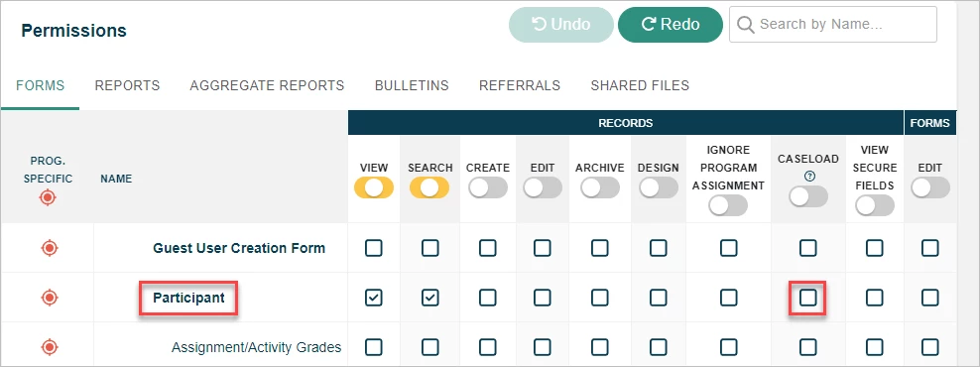Check Create for Participant
Image resolution: width=980 pixels, height=367 pixels.
pyautogui.click(x=487, y=299)
